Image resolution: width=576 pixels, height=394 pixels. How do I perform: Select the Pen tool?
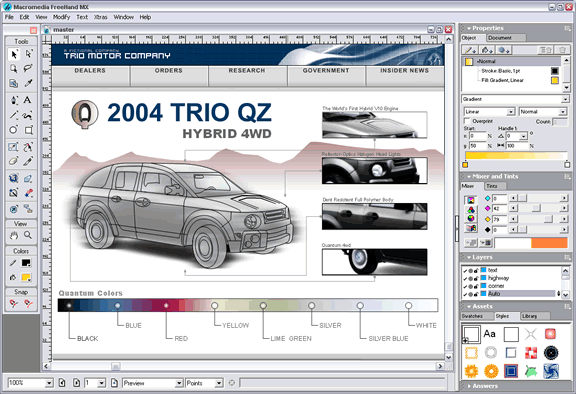14,100
